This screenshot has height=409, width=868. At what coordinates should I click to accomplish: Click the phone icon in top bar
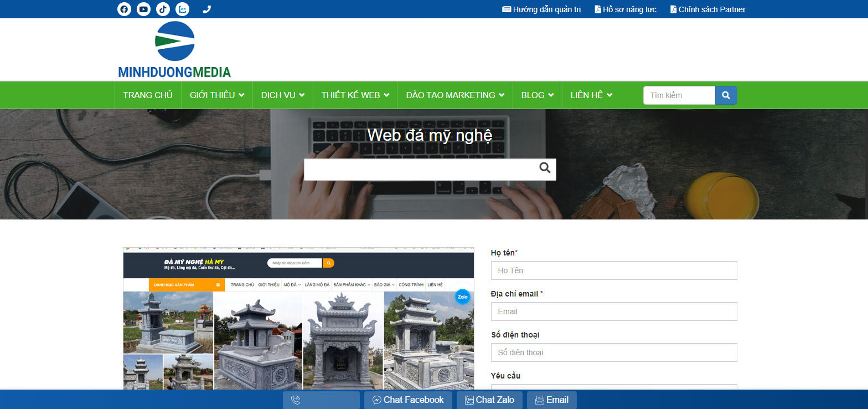click(x=207, y=9)
